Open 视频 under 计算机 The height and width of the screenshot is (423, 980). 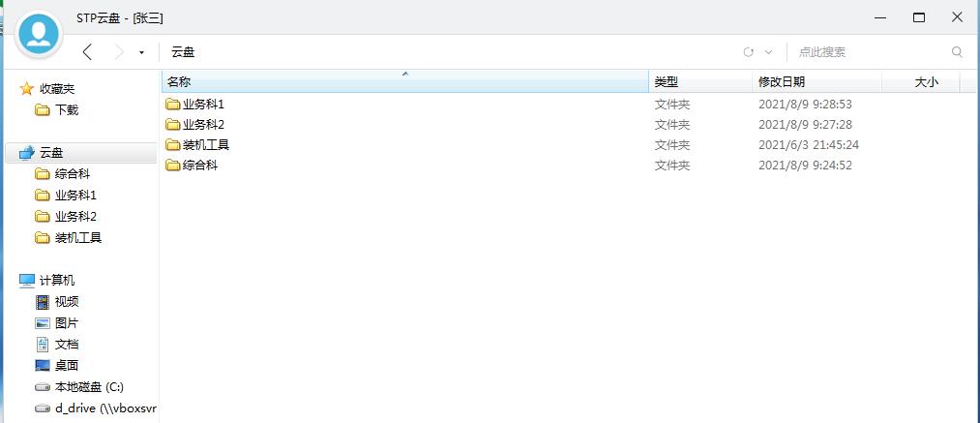click(x=67, y=302)
